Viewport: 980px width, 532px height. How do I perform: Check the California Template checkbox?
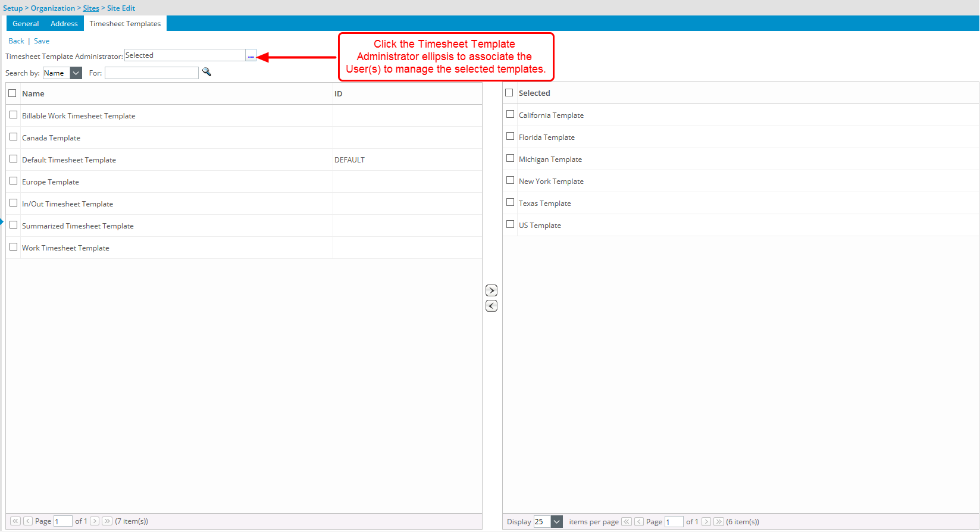[x=510, y=114]
